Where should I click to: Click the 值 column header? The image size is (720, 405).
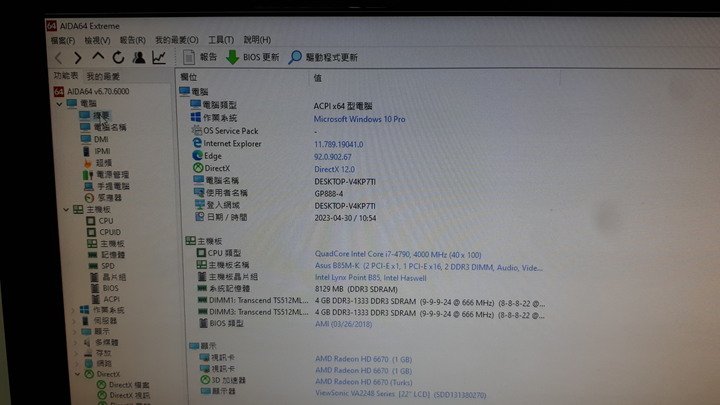click(317, 78)
